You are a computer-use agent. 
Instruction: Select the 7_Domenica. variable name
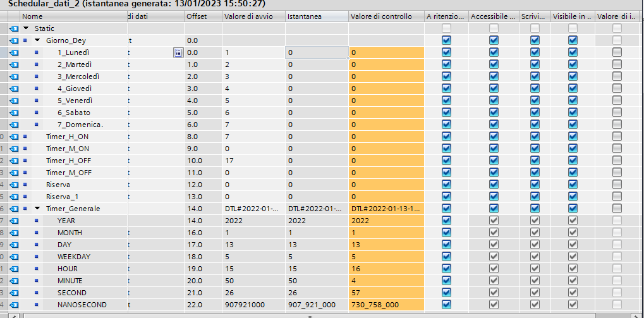pos(80,125)
